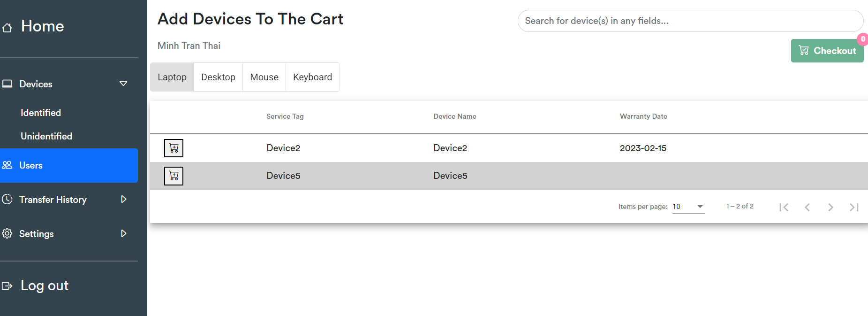Open the Identified devices link
Image resolution: width=868 pixels, height=316 pixels.
click(x=41, y=113)
